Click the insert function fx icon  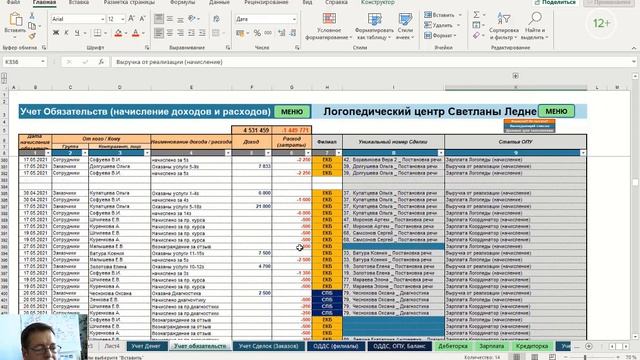click(101, 62)
